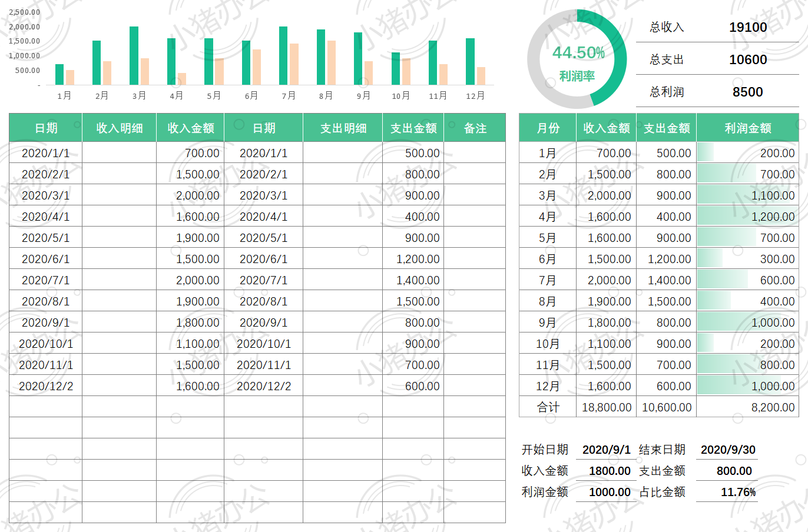The height and width of the screenshot is (532, 808).
Task: Click the peach 8月 expense bar in the chart
Action: pos(332,63)
